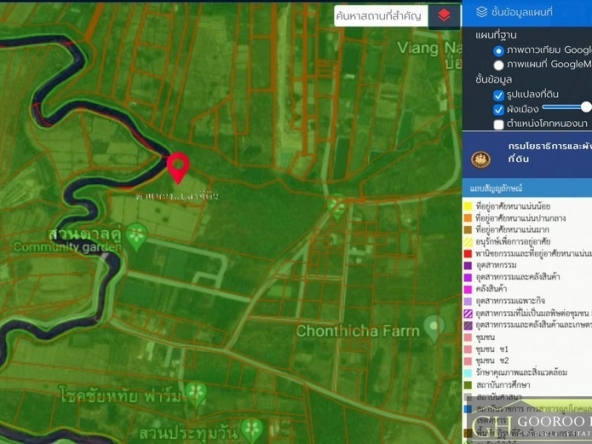Click the red location pin marker
This screenshot has height=444, width=592.
178,168
